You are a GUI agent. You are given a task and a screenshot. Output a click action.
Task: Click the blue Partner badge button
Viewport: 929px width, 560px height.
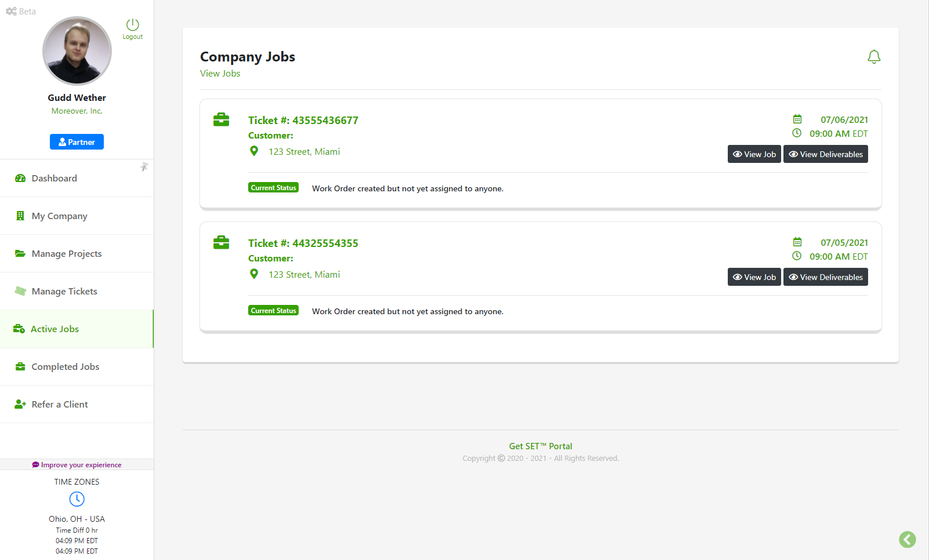point(77,142)
